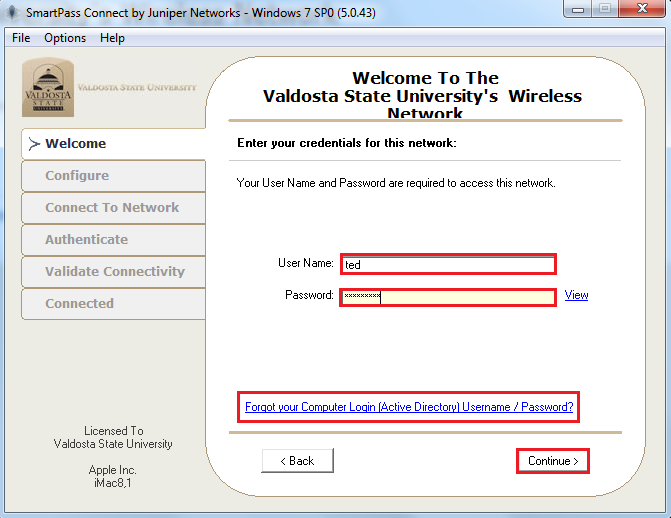This screenshot has height=518, width=671.
Task: Click 'Enter your credentials for this network' heading
Action: tap(347, 143)
